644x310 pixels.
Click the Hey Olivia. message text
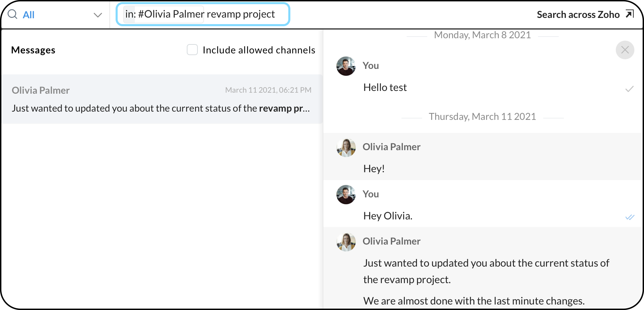tap(388, 216)
